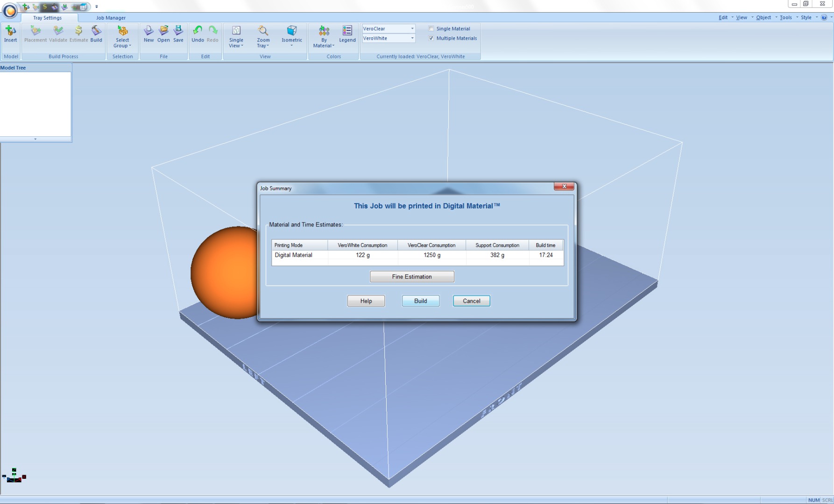Switch to the Job Manager tab
Viewport: 834px width, 504px height.
click(111, 18)
